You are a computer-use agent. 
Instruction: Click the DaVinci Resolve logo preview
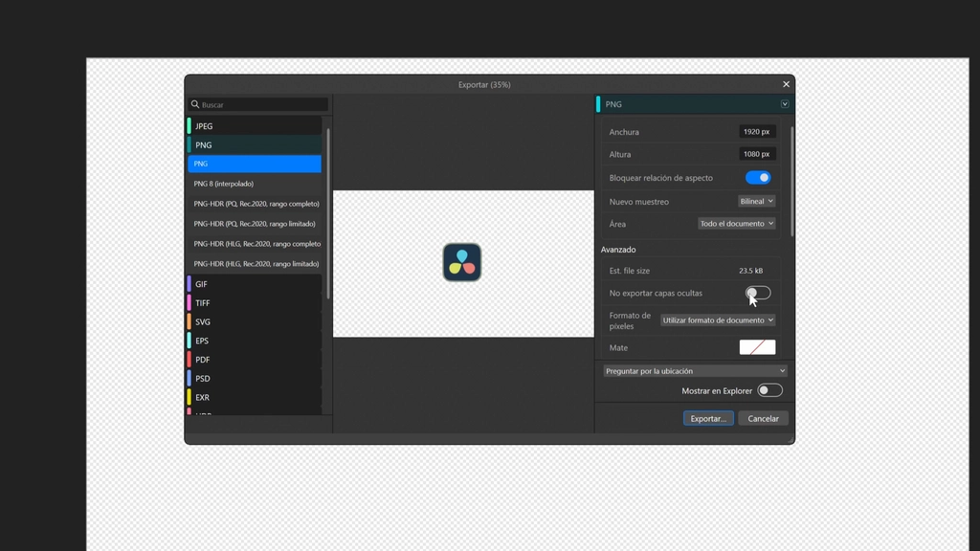462,262
